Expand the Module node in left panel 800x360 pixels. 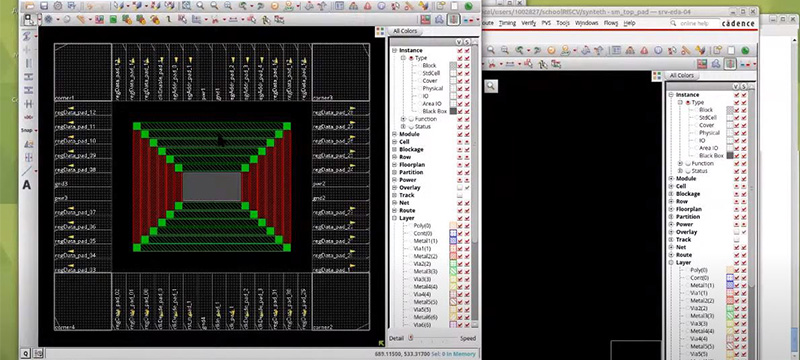pos(394,134)
